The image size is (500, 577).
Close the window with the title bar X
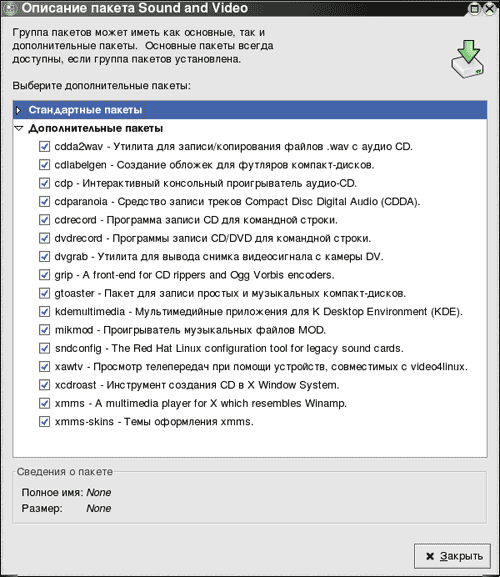point(490,8)
